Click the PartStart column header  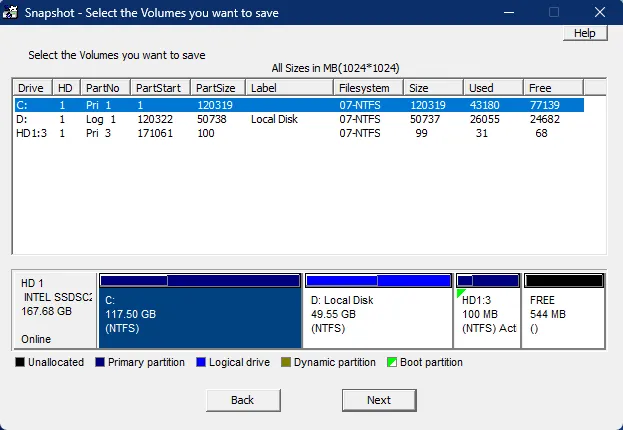click(161, 87)
